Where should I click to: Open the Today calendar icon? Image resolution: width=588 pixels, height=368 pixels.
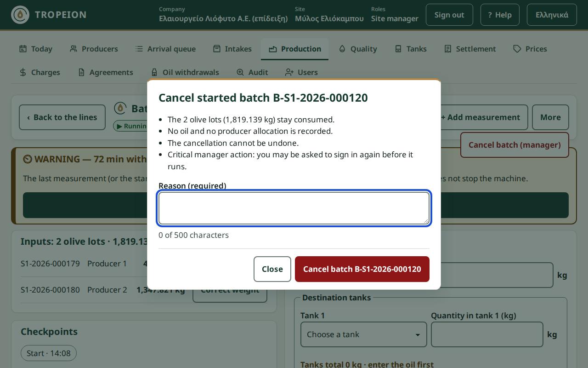pos(23,49)
